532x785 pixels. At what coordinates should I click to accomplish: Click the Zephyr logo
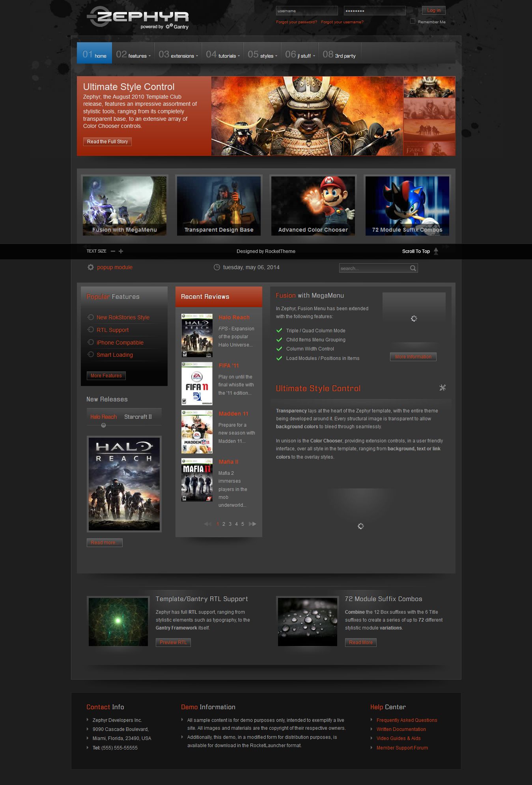click(138, 17)
